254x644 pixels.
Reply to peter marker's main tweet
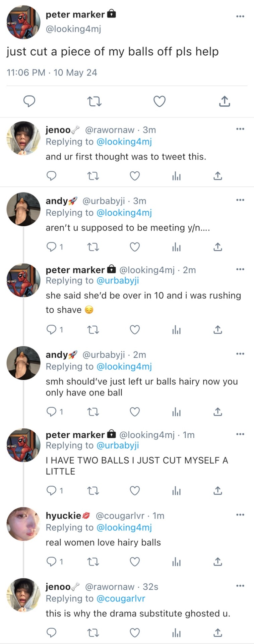click(29, 101)
